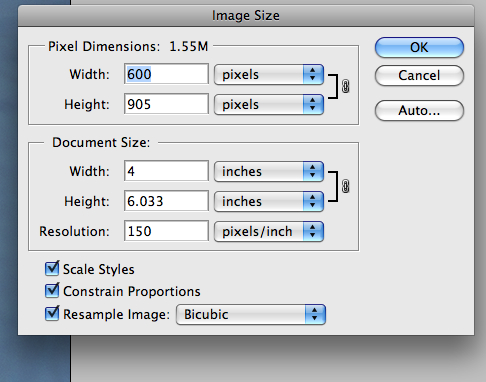Open the pixels/inch resolution units dropdown

(x=269, y=231)
